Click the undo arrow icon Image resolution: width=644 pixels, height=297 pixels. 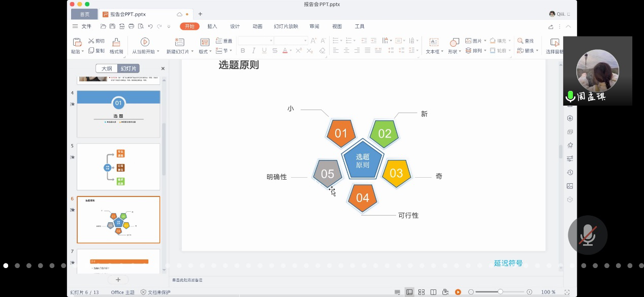(x=150, y=26)
